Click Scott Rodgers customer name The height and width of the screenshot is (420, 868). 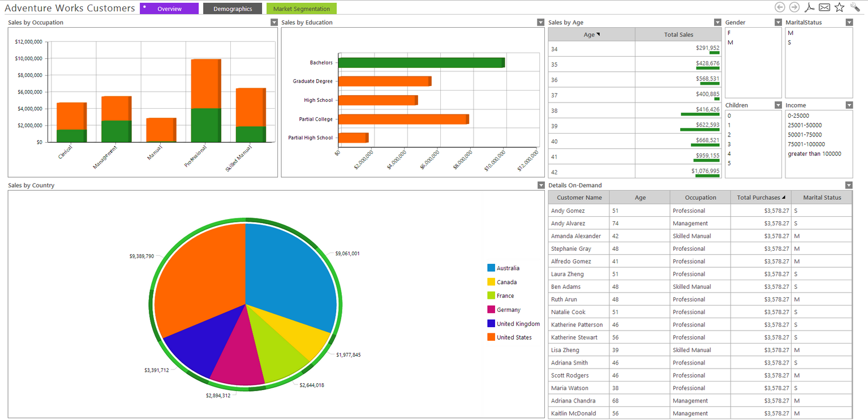pyautogui.click(x=570, y=375)
